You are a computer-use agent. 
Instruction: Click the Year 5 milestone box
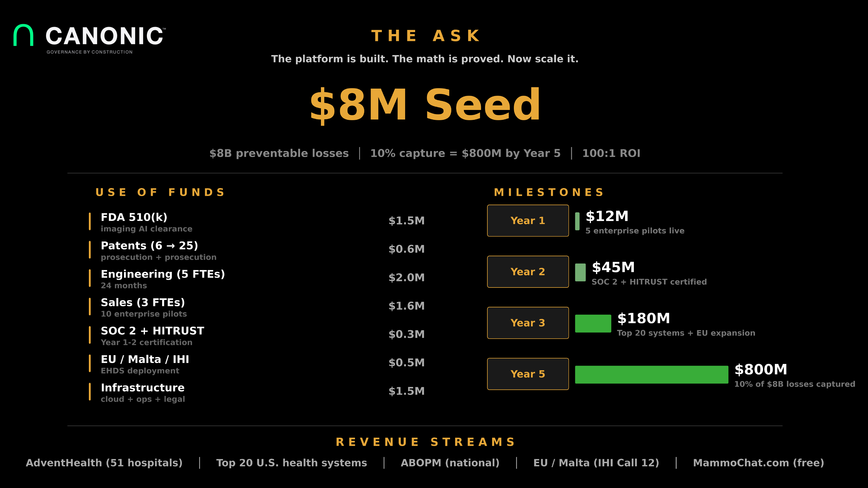pos(528,374)
